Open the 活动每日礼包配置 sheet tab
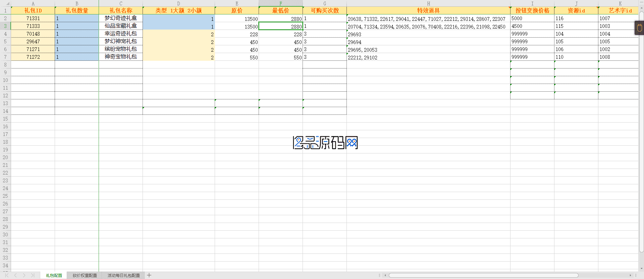Image resolution: width=644 pixels, height=279 pixels. 124,275
